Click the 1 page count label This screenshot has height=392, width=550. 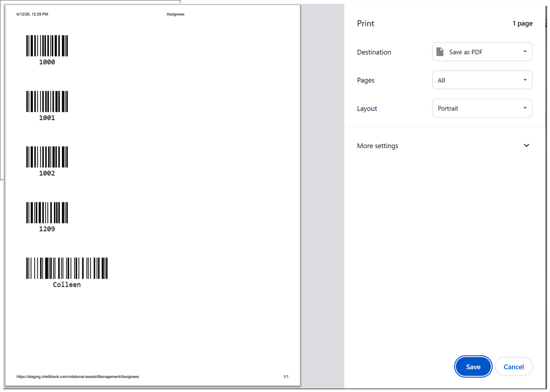522,23
